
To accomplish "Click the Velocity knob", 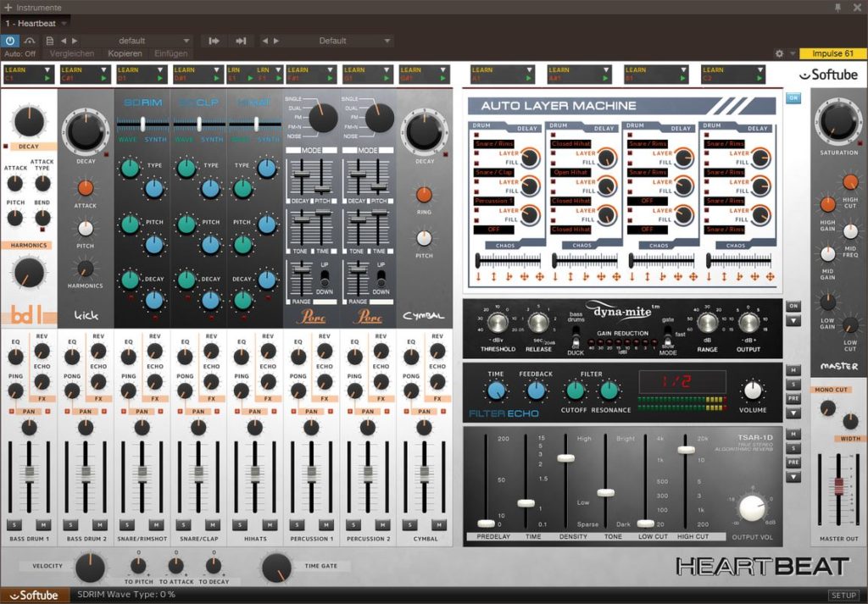I will click(90, 568).
